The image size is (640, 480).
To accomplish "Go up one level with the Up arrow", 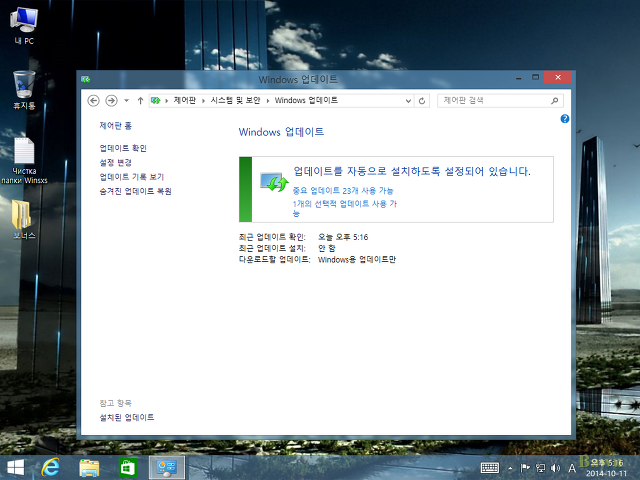I will [x=140, y=100].
